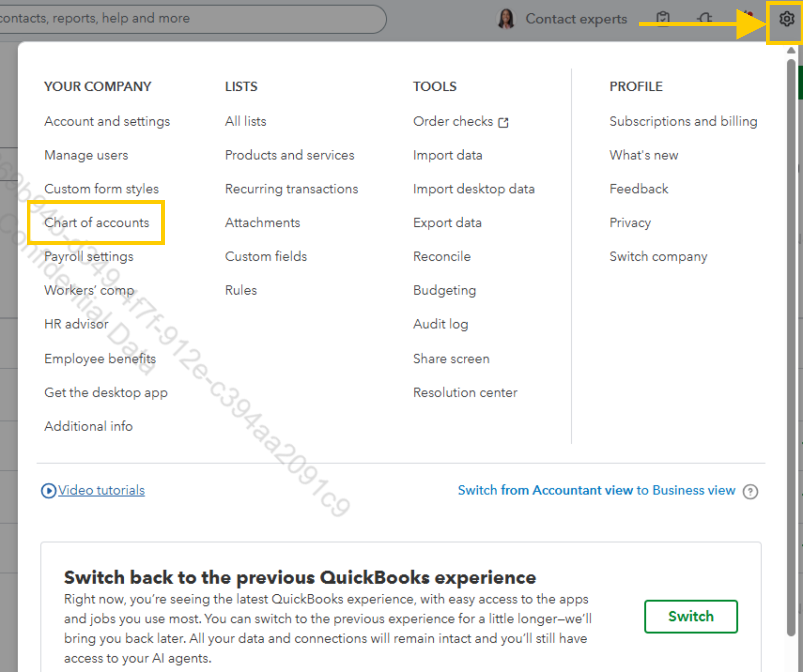This screenshot has height=672, width=803.
Task: Open Attachments list
Action: [262, 223]
